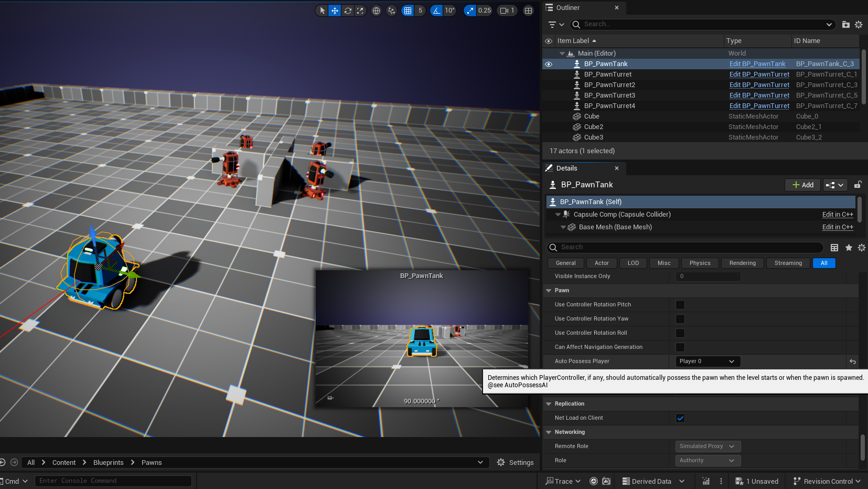Open scale snap value 0.25 menu
Viewport: 868px width, 489px height.
click(485, 10)
